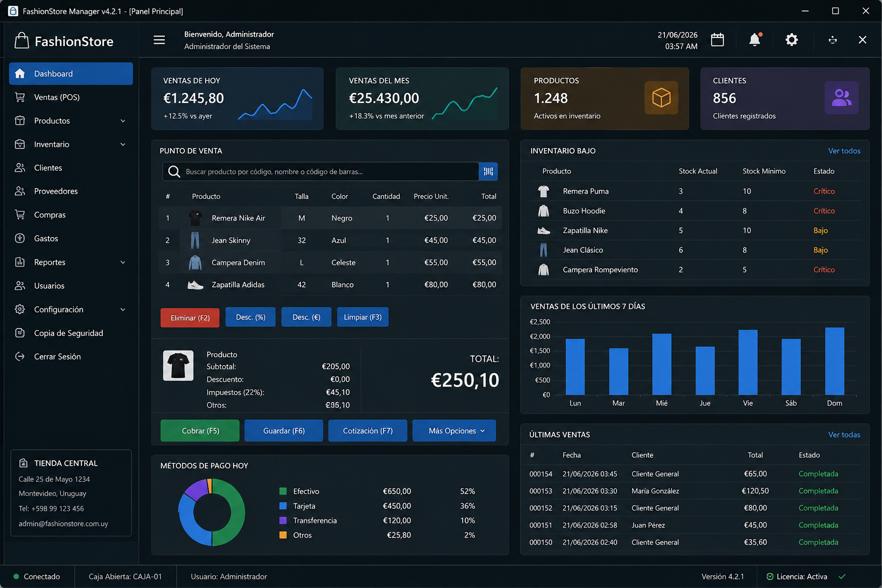Click the Conectado green status dot

coord(16,577)
